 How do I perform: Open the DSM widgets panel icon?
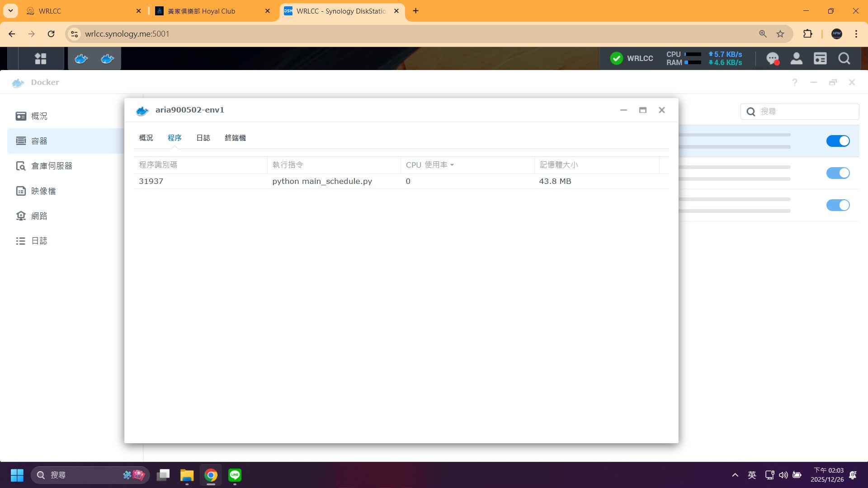(x=820, y=59)
